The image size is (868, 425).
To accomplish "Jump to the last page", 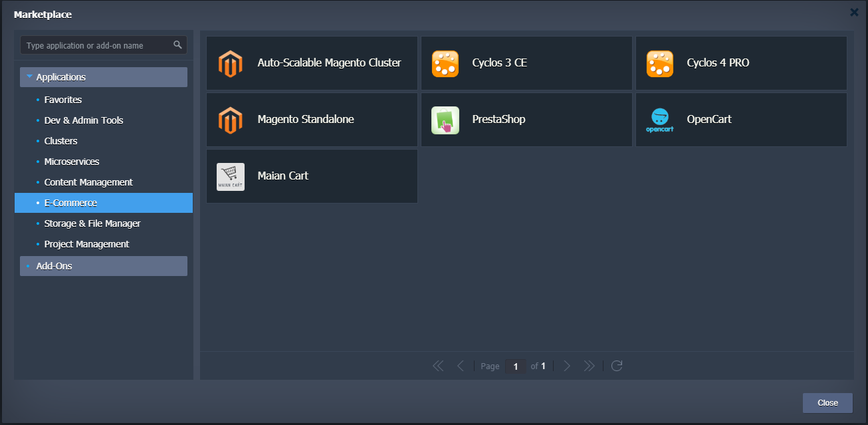I will coord(589,366).
